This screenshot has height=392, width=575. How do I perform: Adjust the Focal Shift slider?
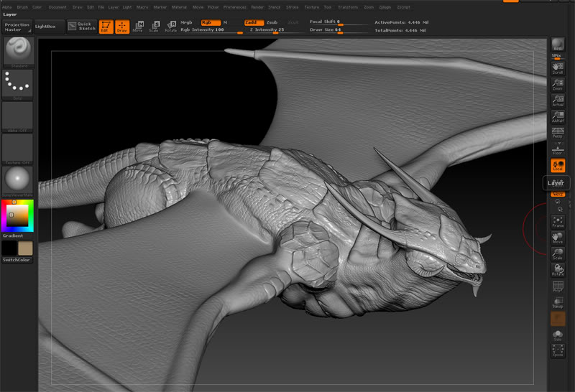(338, 22)
